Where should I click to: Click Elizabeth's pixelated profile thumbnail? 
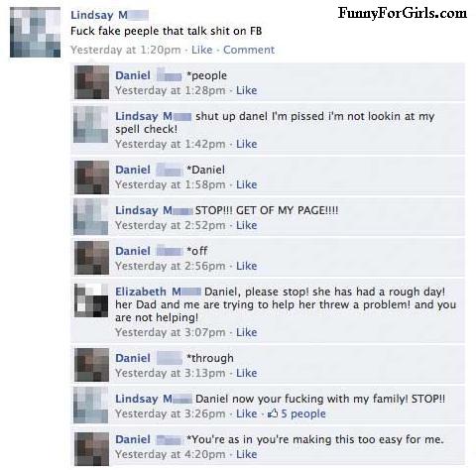91,300
